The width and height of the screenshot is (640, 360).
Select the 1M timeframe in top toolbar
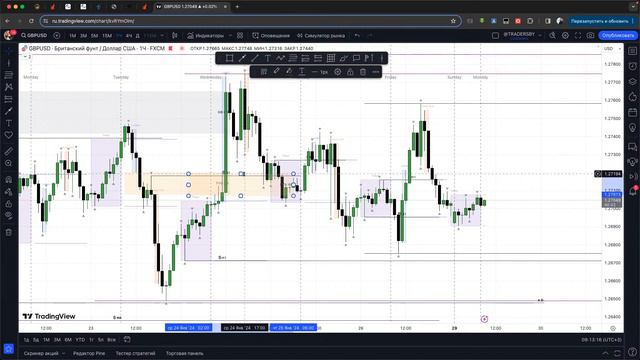coord(72,36)
